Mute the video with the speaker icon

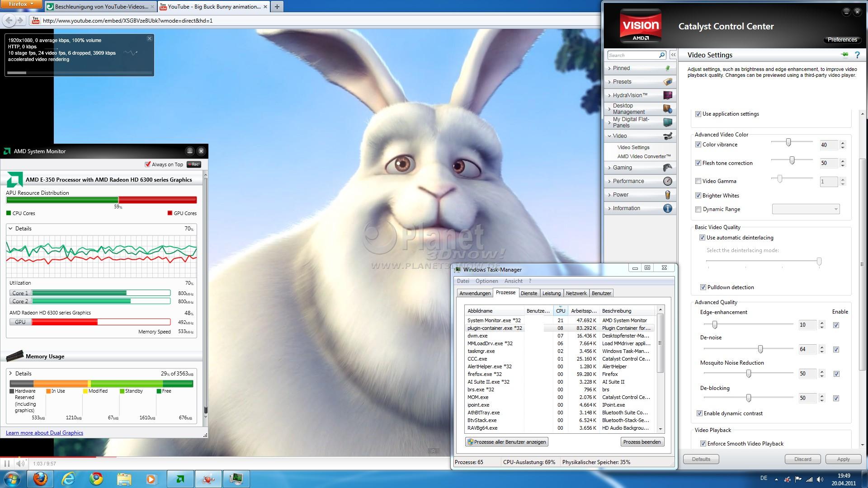(20, 463)
